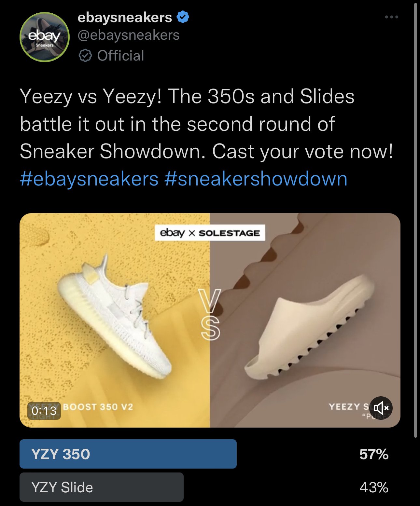Click the ebay x SOLESTAGE logo banner
Screen dimensions: 420x506
(x=210, y=233)
